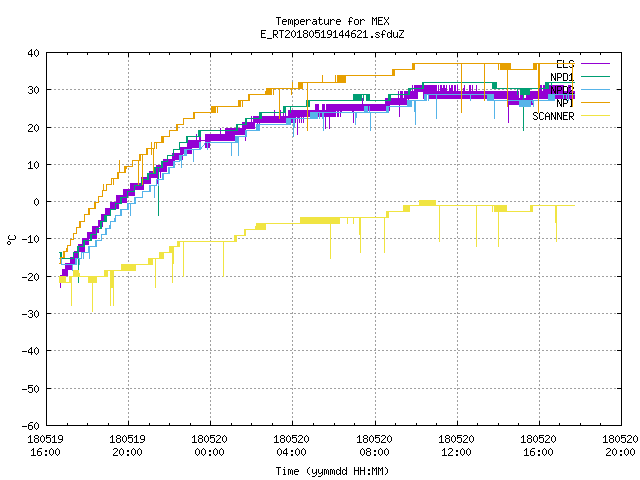Click the x-axis label 180520 16:00

(538, 446)
